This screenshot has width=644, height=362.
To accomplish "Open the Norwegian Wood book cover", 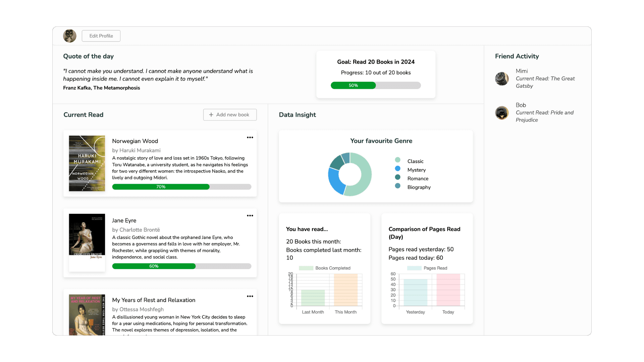I will [x=87, y=164].
